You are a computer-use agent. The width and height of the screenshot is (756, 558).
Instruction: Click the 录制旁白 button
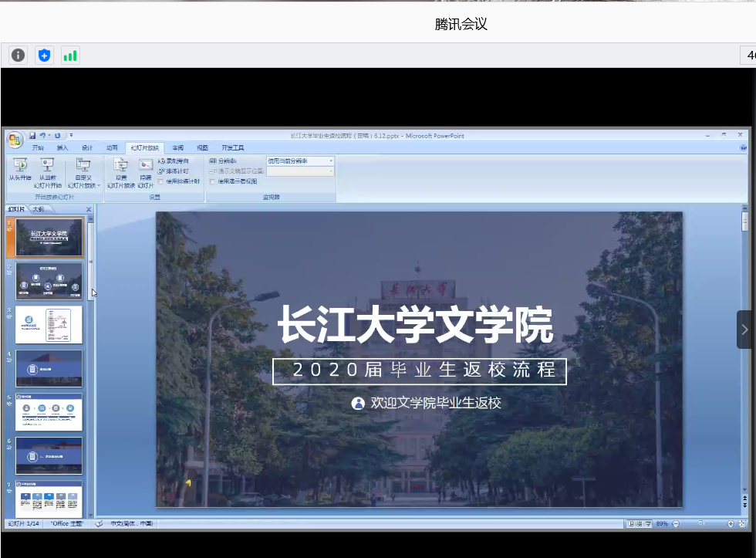coord(177,161)
